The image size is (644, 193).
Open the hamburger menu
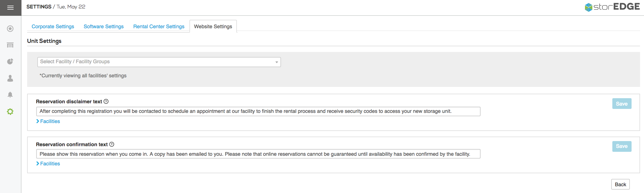coord(10,8)
